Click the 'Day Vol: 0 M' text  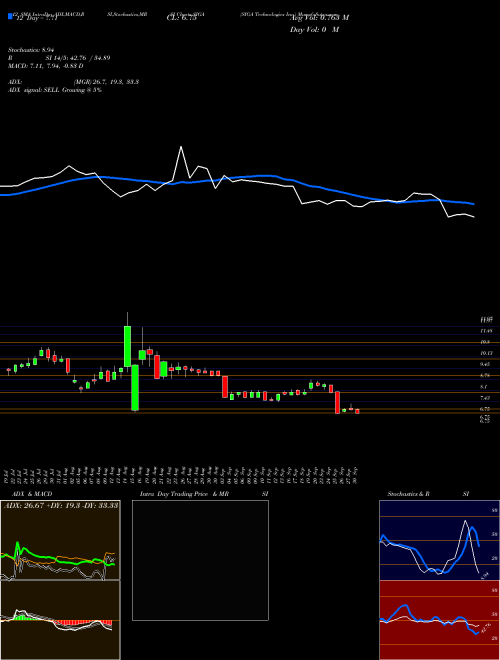click(314, 30)
